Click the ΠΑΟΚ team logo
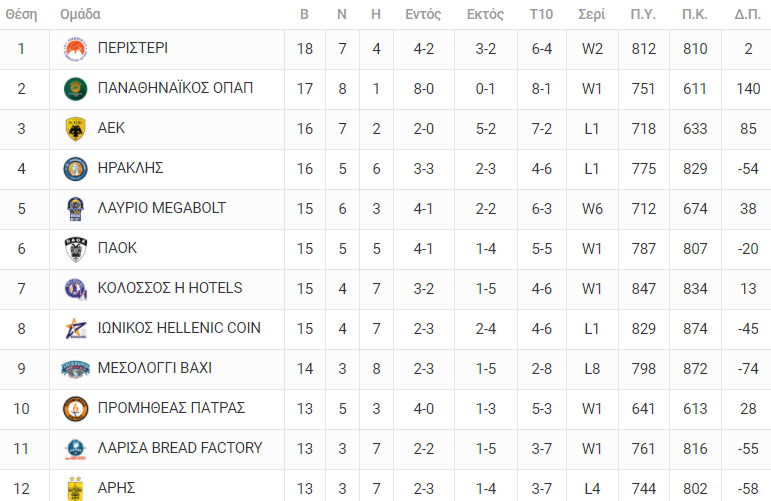The height and width of the screenshot is (501, 771). (x=75, y=249)
